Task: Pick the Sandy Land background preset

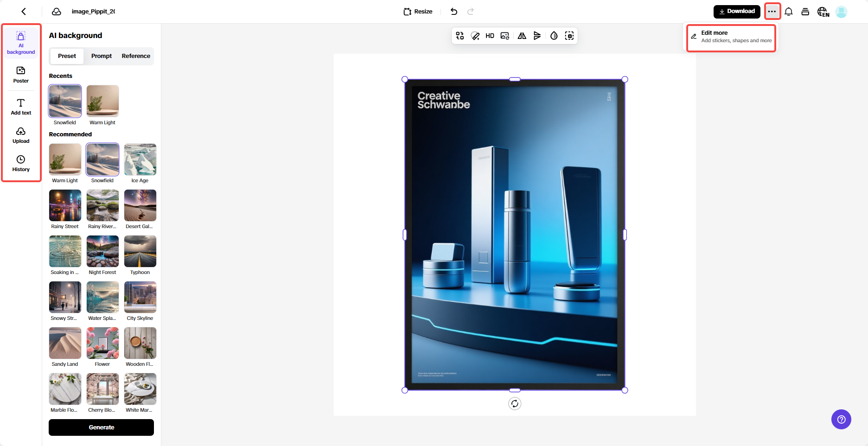Action: click(65, 343)
